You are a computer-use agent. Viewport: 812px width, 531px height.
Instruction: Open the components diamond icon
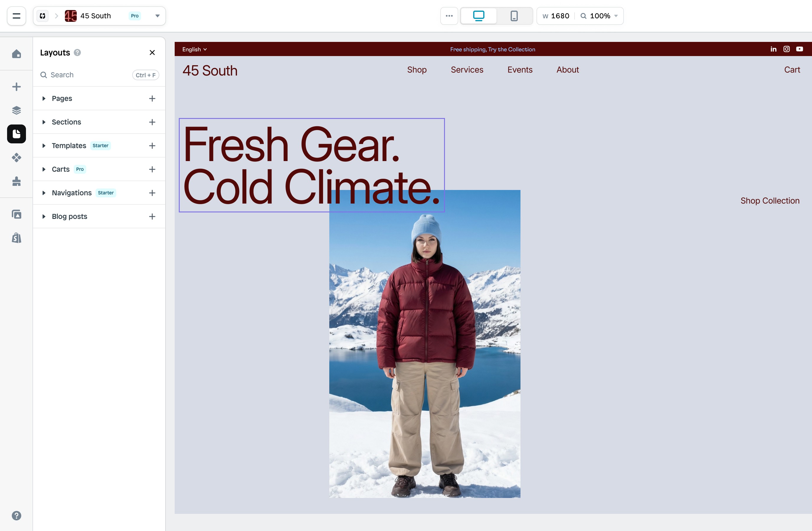tap(17, 158)
